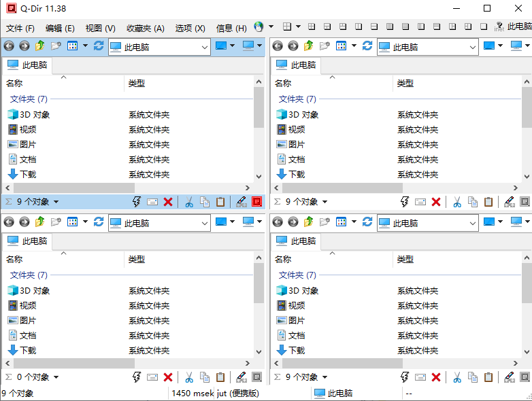Image resolution: width=532 pixels, height=401 pixels.
Task: Select the three vertical columns layout icon
Action: coord(420,27)
